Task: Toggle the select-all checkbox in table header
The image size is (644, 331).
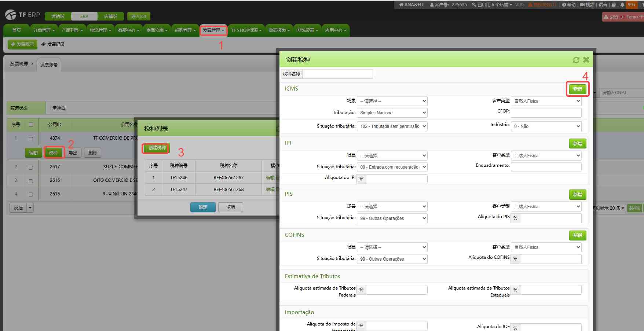Action: (31, 125)
